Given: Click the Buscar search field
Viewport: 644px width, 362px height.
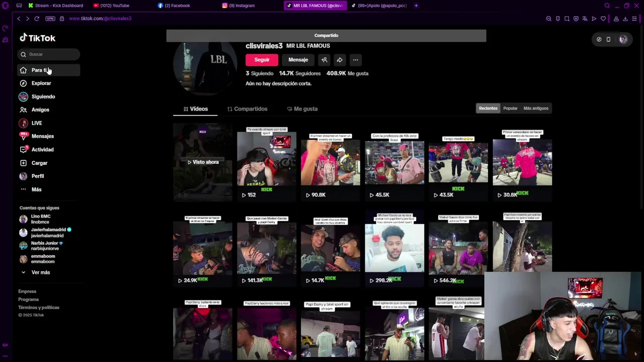Looking at the screenshot, I should pyautogui.click(x=49, y=54).
